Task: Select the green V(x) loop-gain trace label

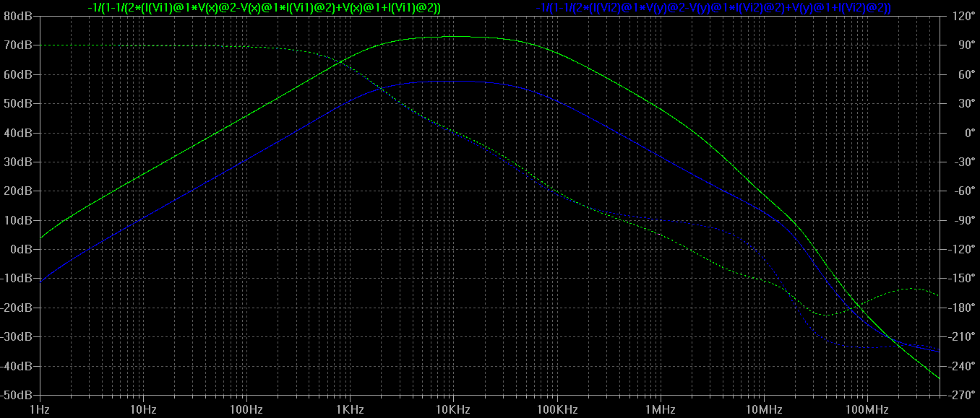Action: tap(264, 7)
